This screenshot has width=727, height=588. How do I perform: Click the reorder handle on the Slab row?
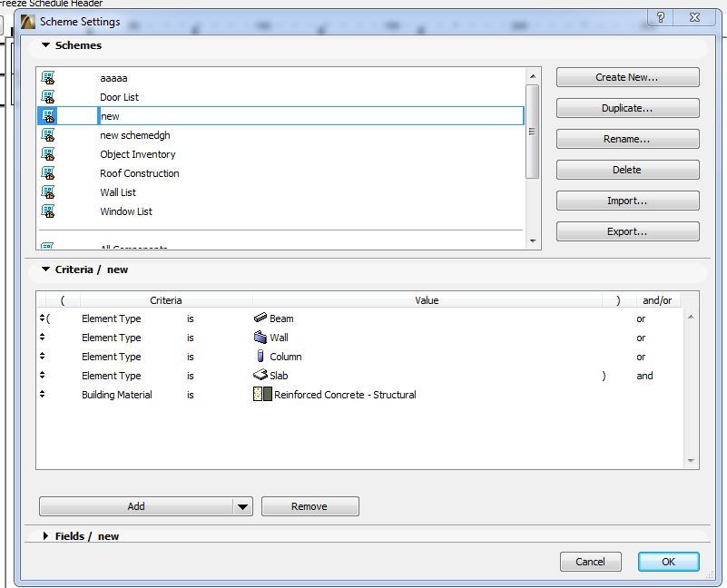(42, 375)
